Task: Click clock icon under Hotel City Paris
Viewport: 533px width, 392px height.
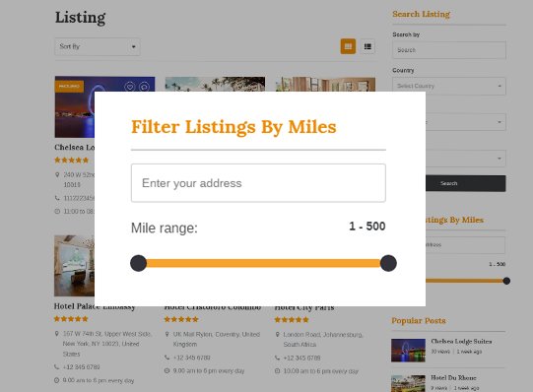Action: pos(278,371)
